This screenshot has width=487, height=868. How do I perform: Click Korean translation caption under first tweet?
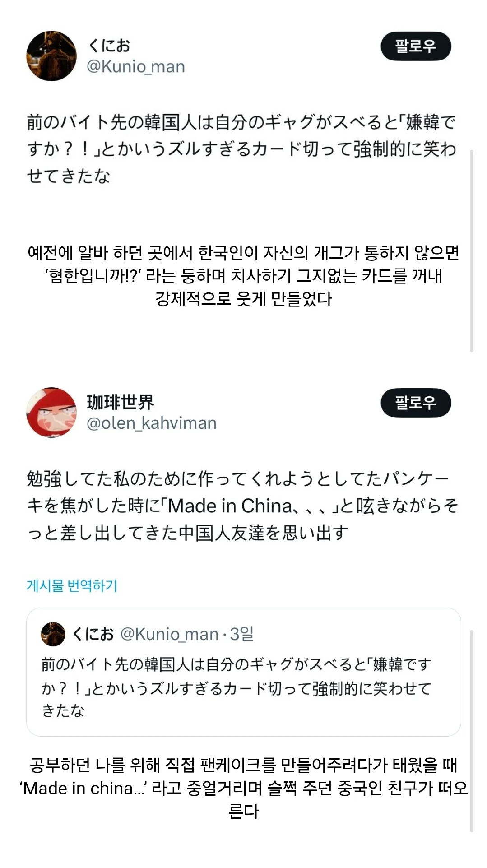(244, 276)
